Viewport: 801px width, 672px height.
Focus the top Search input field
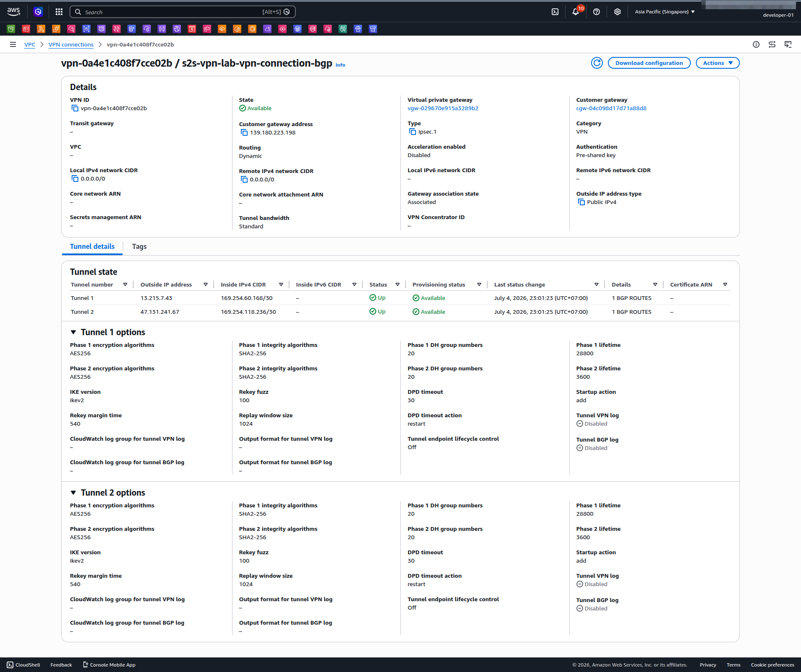coord(182,12)
